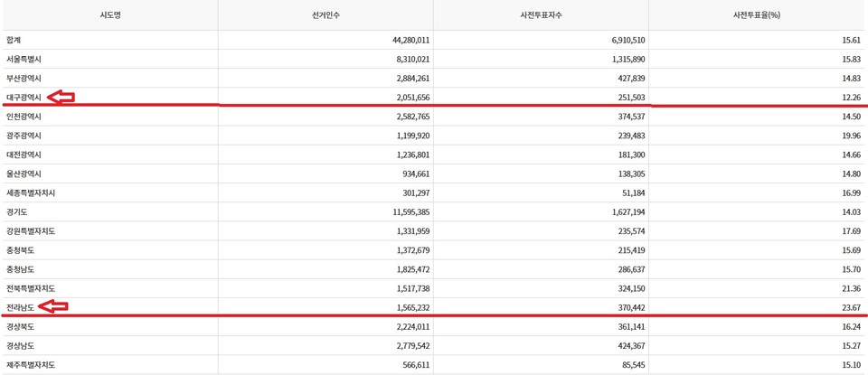Click Jeonnam turnout rate 23.67
Screen dimensions: 868x375
point(850,308)
